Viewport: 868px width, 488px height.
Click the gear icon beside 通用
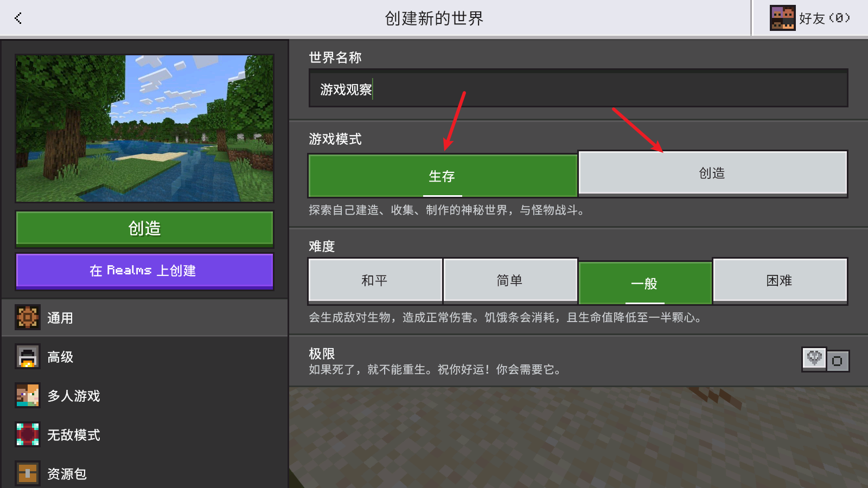point(28,318)
